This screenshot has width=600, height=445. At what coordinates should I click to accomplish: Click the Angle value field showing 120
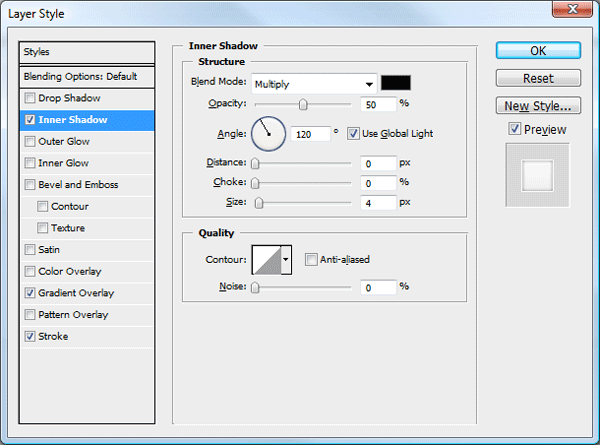[310, 134]
